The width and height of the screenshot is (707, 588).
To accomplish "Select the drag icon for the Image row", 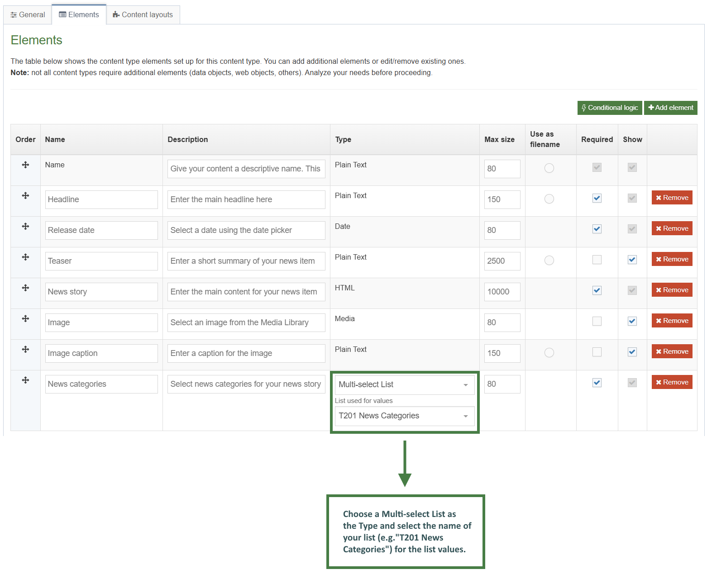I will click(x=25, y=318).
